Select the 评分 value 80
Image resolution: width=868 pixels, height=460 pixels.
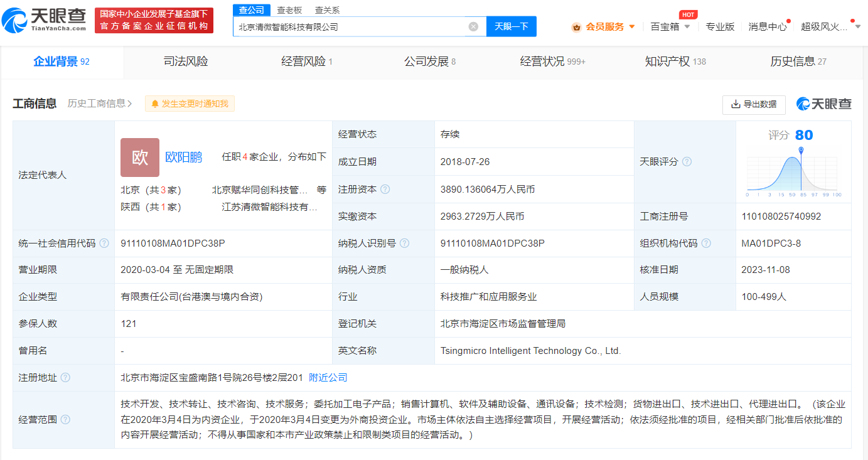(804, 135)
